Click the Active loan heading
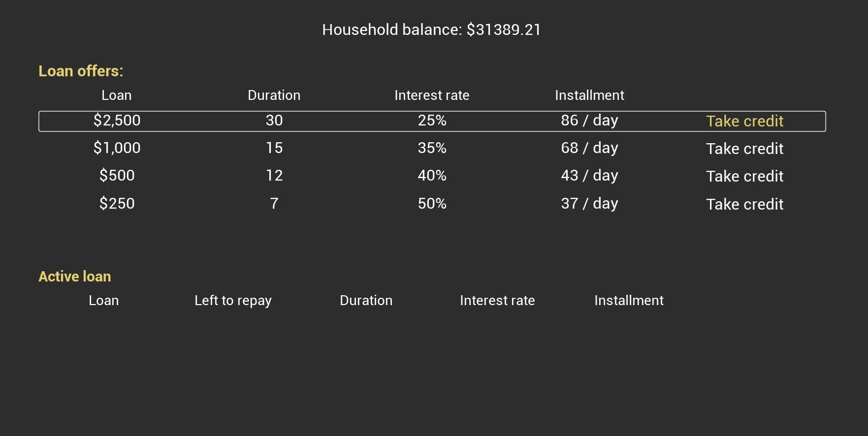868x436 pixels. coord(75,277)
